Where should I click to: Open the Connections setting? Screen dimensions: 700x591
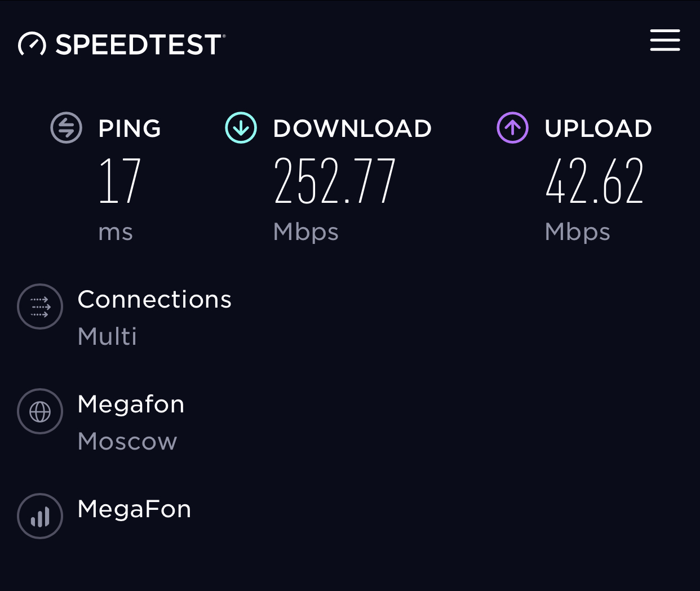click(x=154, y=299)
